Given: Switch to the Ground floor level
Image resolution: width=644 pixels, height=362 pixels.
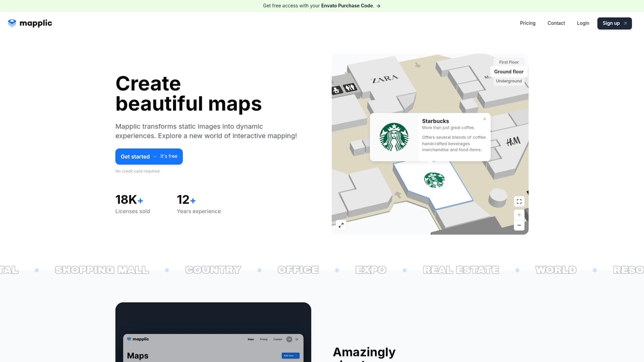Looking at the screenshot, I should point(509,71).
